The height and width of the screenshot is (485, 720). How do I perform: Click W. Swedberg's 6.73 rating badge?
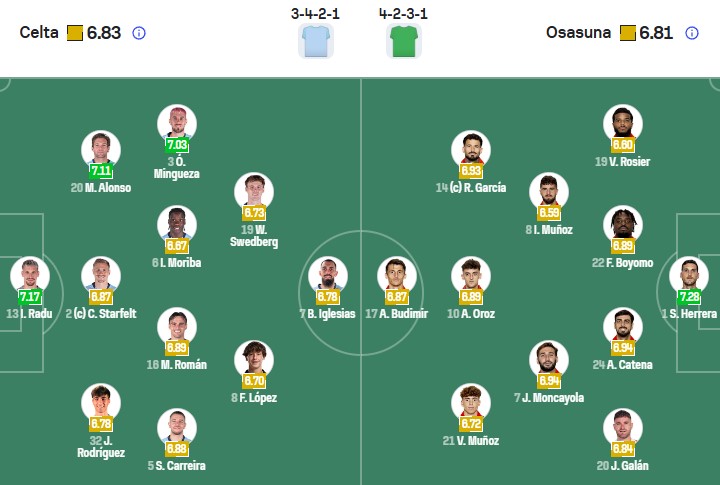coord(254,213)
